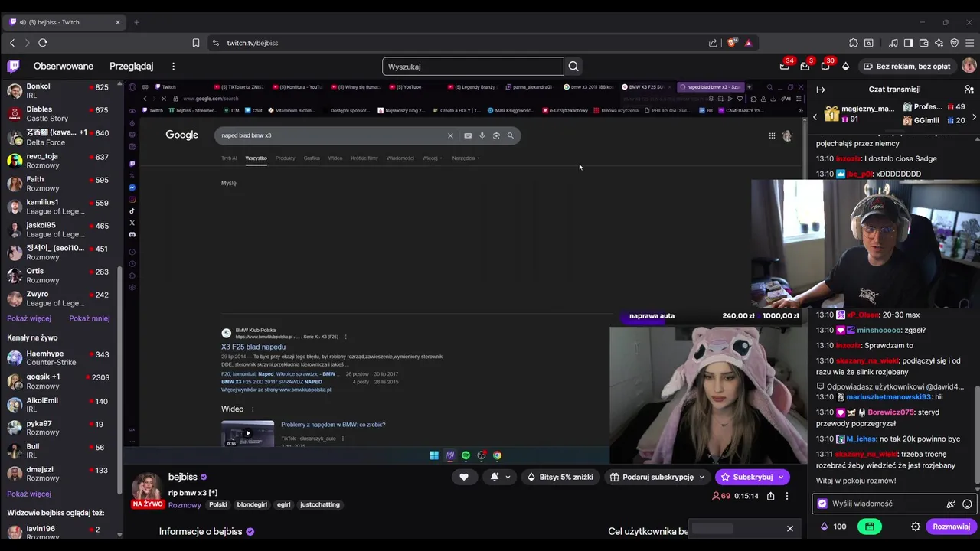Select the justchatting stream tag

pyautogui.click(x=320, y=504)
